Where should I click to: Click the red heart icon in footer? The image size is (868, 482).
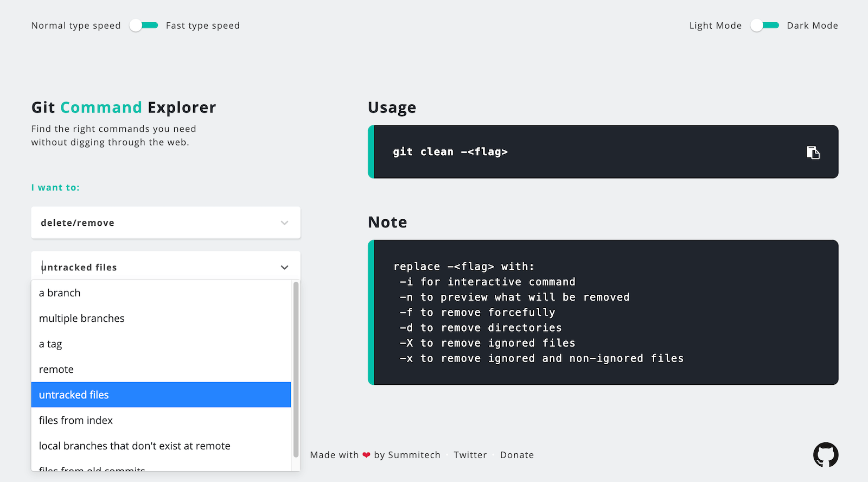coord(366,455)
